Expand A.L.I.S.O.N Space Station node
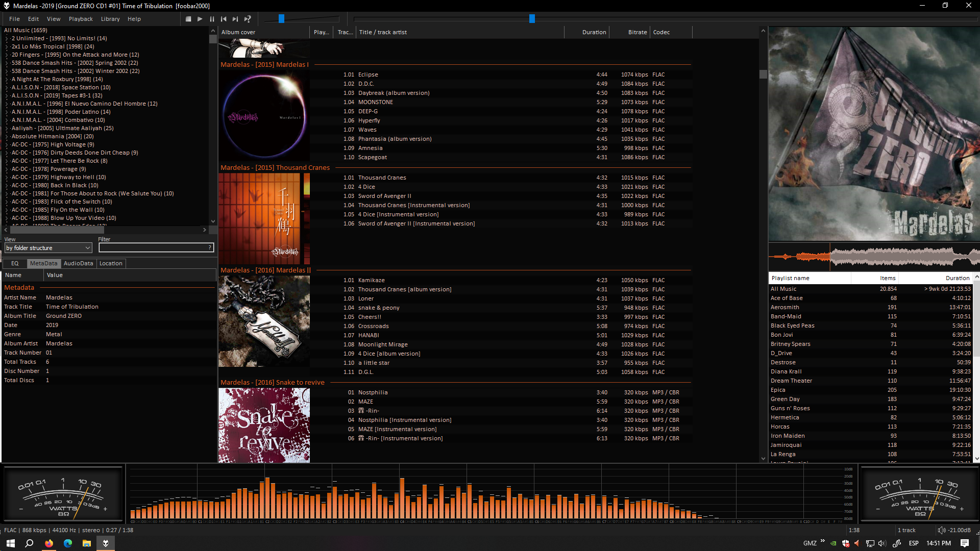This screenshot has height=551, width=980. click(7, 87)
